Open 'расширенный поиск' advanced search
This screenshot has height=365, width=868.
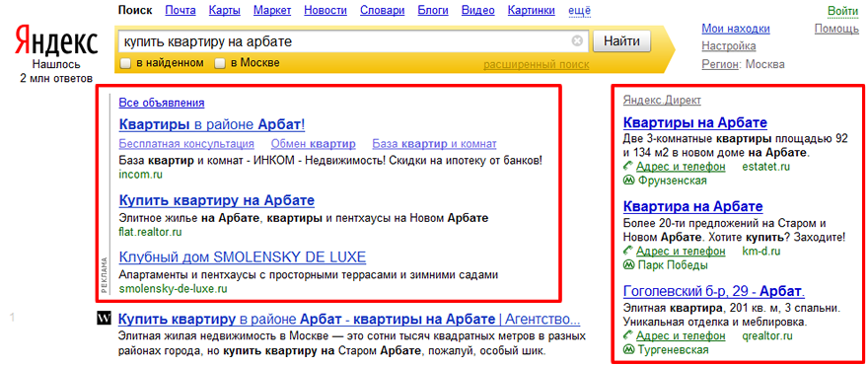[x=537, y=65]
